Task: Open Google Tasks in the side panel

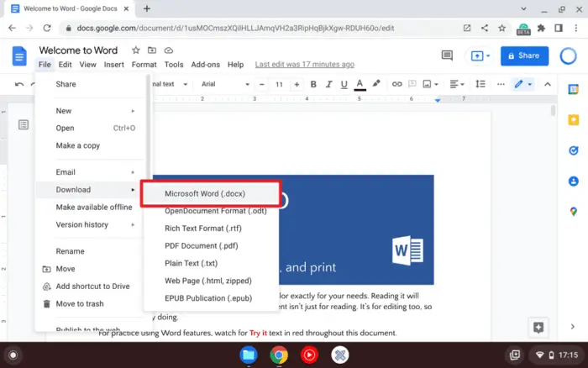Action: [574, 150]
